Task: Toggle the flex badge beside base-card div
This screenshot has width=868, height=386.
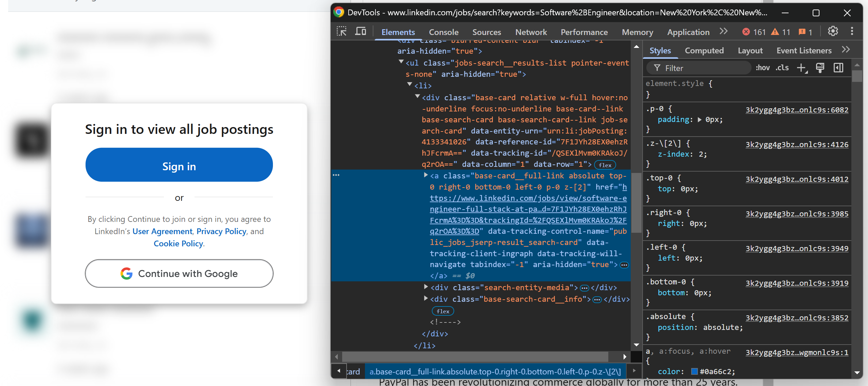Action: (x=605, y=165)
